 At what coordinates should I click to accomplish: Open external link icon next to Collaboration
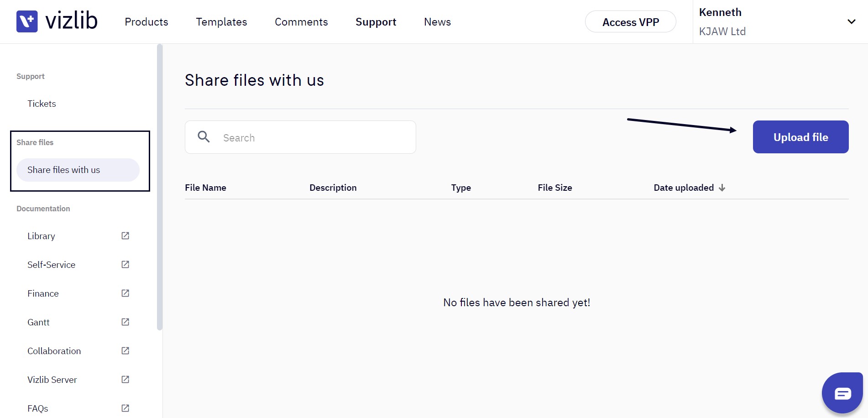pos(125,350)
